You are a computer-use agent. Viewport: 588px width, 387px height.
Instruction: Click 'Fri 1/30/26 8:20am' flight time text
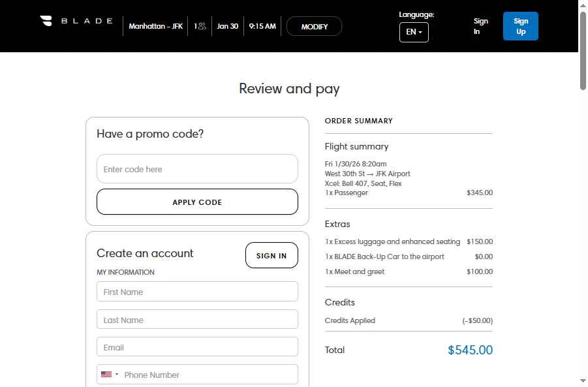coord(356,164)
